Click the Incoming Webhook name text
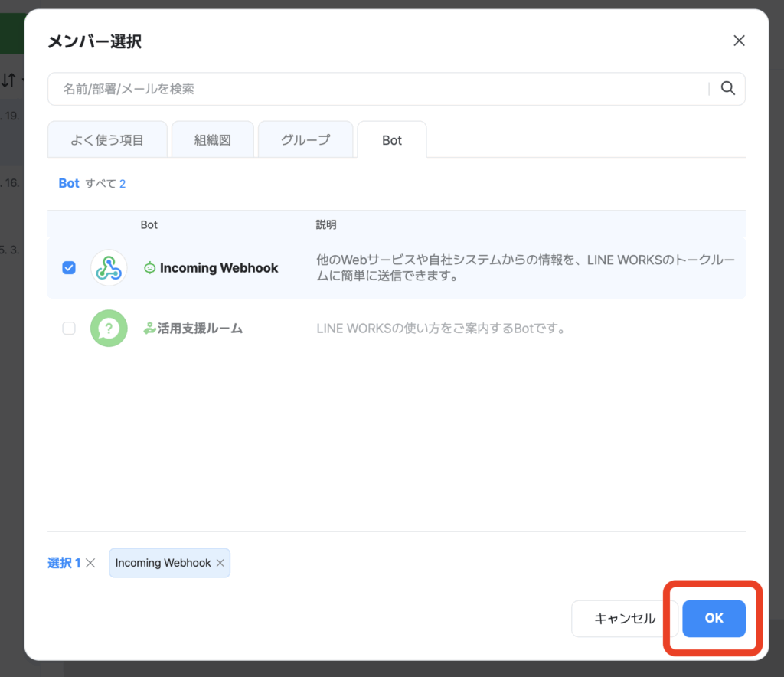The image size is (784, 677). tap(219, 268)
